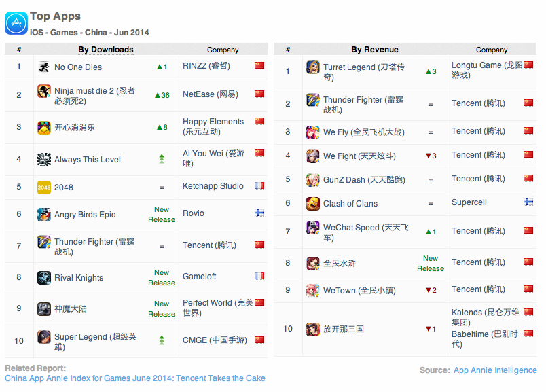Select the Angry Birds Epic title
This screenshot has width=546, height=392.
click(85, 215)
